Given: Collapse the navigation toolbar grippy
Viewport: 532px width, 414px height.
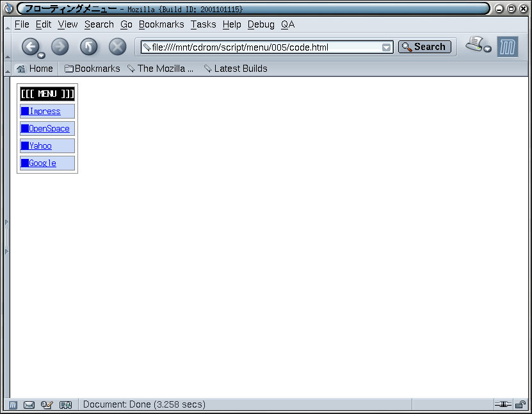Looking at the screenshot, I should click(8, 47).
